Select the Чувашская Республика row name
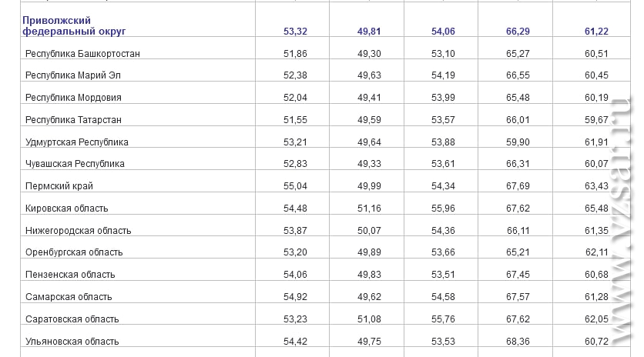Image resolution: width=644 pixels, height=357 pixels. click(x=75, y=164)
